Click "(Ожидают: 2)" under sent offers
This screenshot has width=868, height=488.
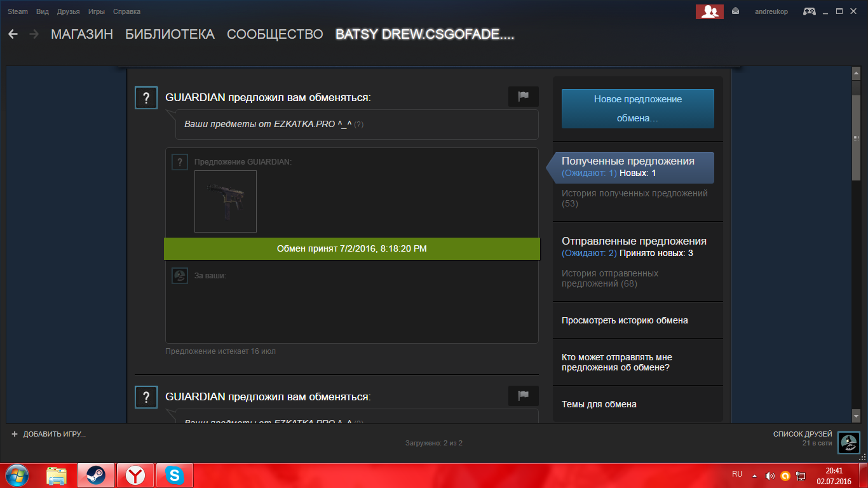589,253
